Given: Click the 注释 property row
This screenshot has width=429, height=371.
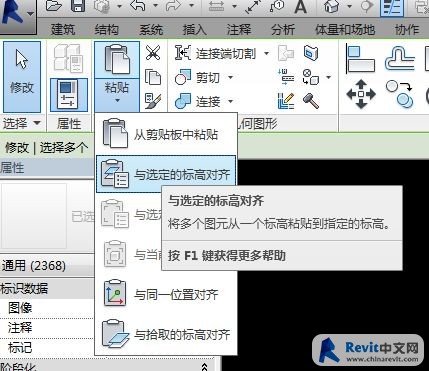Looking at the screenshot, I should pos(47,328).
